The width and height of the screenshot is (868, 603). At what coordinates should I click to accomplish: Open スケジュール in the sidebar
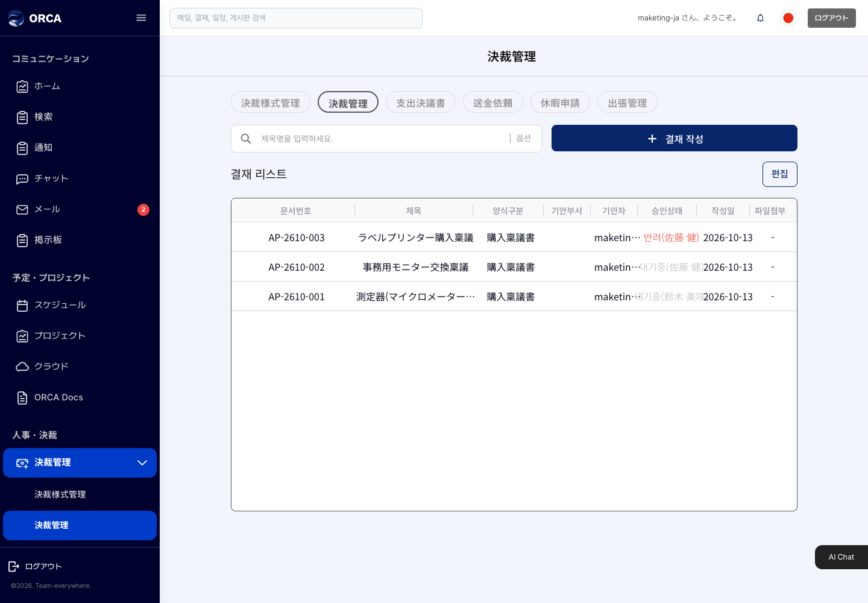(x=80, y=305)
